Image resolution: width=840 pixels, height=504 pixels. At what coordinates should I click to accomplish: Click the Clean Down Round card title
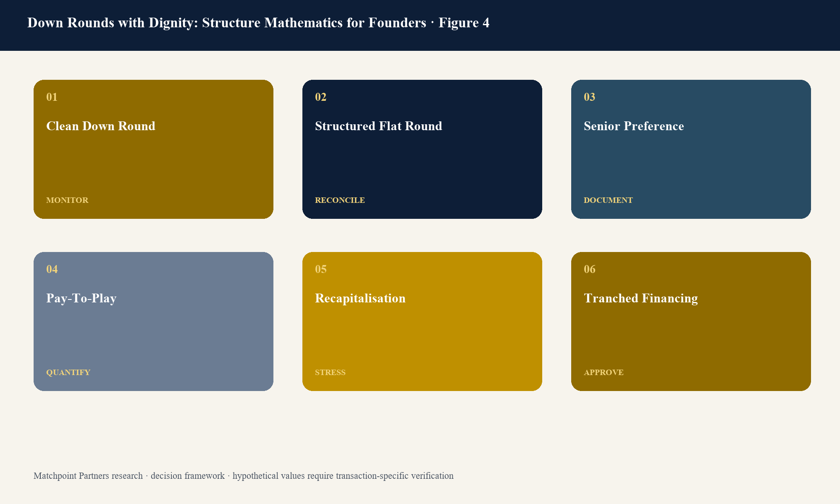pyautogui.click(x=101, y=126)
